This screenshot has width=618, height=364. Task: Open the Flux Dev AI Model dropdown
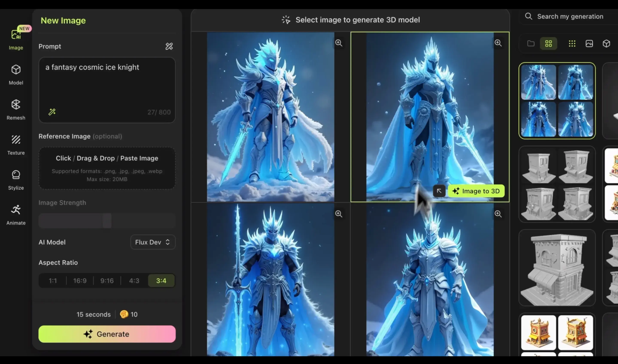point(152,242)
